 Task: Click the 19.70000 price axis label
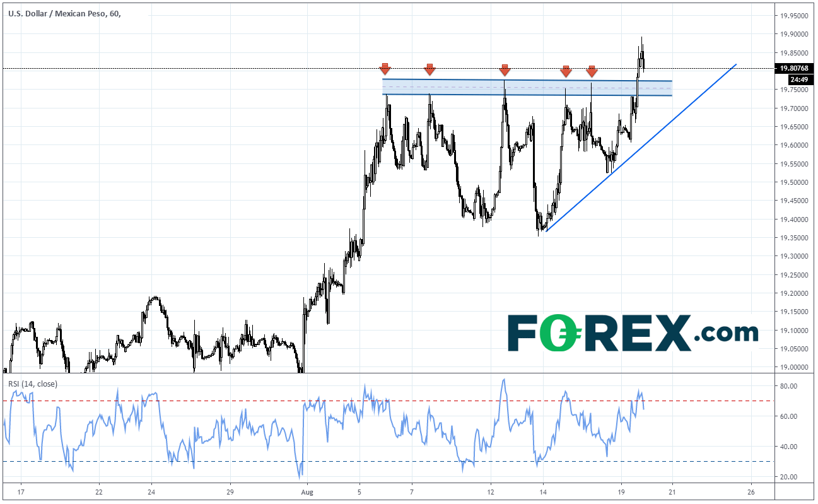click(794, 108)
